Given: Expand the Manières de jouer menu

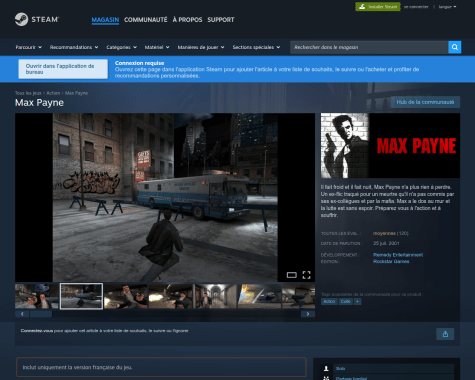Looking at the screenshot, I should (x=201, y=47).
